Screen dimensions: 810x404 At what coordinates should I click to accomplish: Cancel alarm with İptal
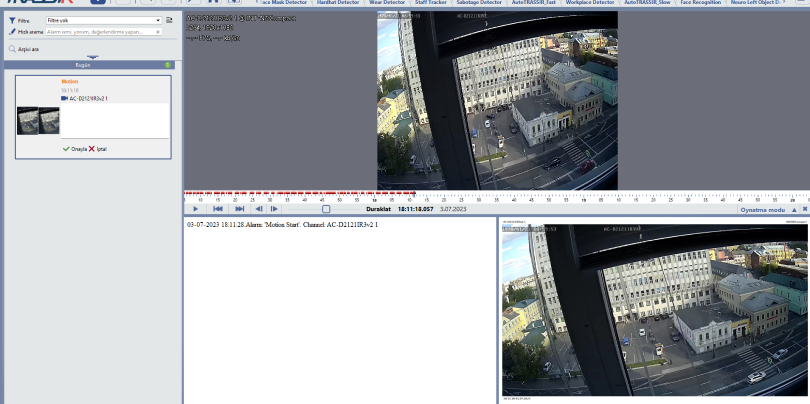(98, 149)
